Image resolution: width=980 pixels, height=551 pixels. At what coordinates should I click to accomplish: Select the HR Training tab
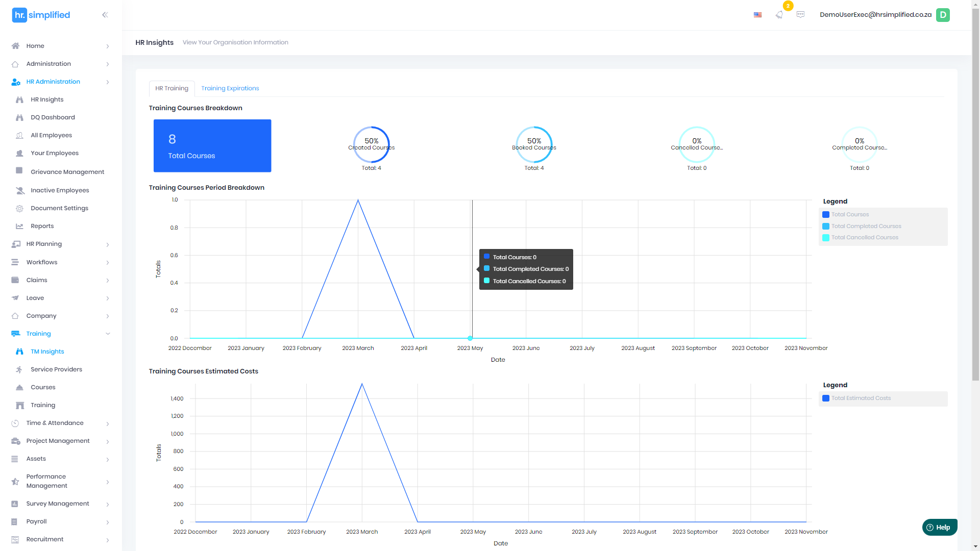point(171,88)
